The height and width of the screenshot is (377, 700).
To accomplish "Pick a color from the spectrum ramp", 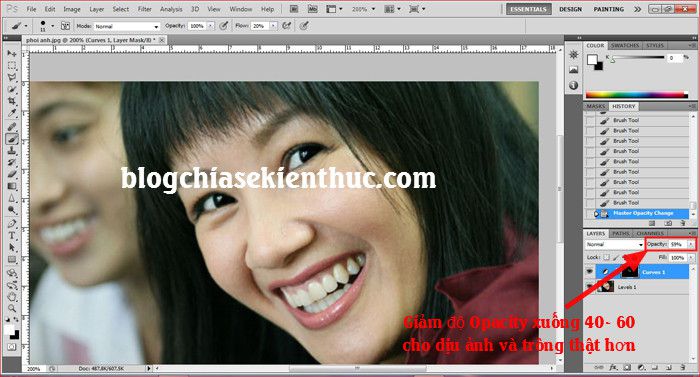I will [x=637, y=94].
